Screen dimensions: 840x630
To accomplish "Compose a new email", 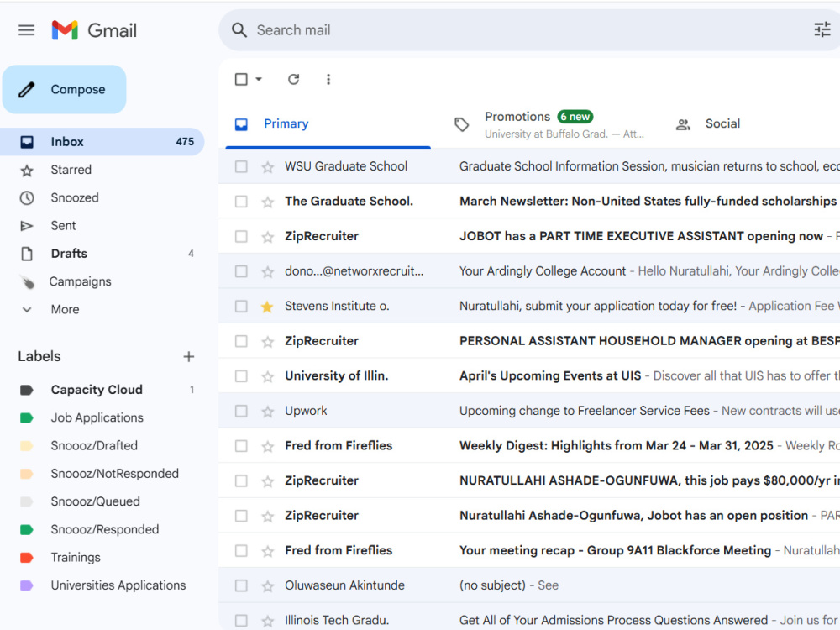I will point(65,90).
